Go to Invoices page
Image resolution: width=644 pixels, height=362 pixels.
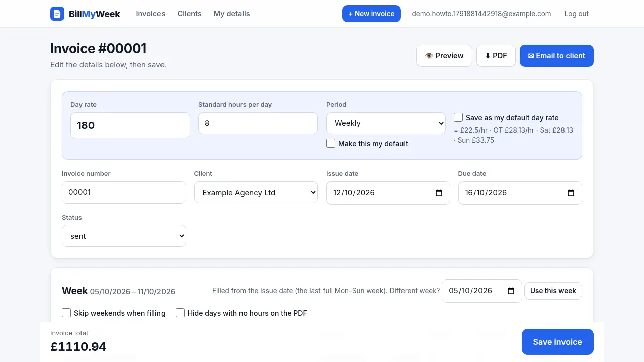150,14
